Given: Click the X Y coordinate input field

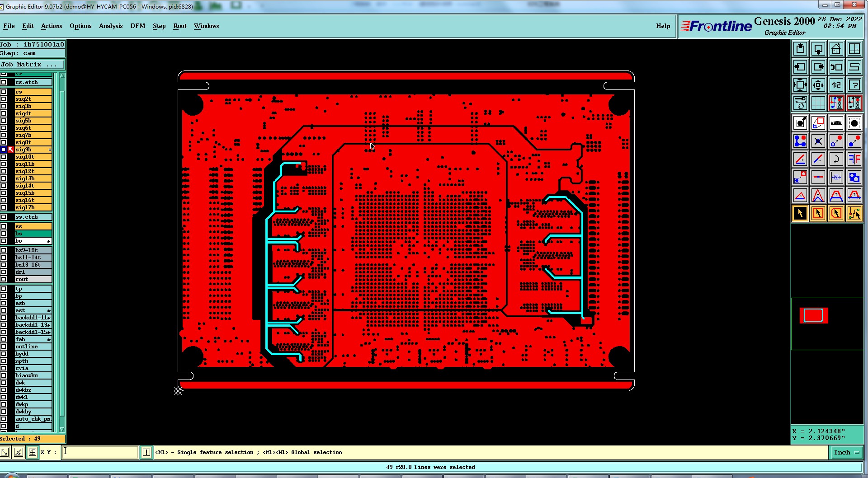Looking at the screenshot, I should 100,452.
